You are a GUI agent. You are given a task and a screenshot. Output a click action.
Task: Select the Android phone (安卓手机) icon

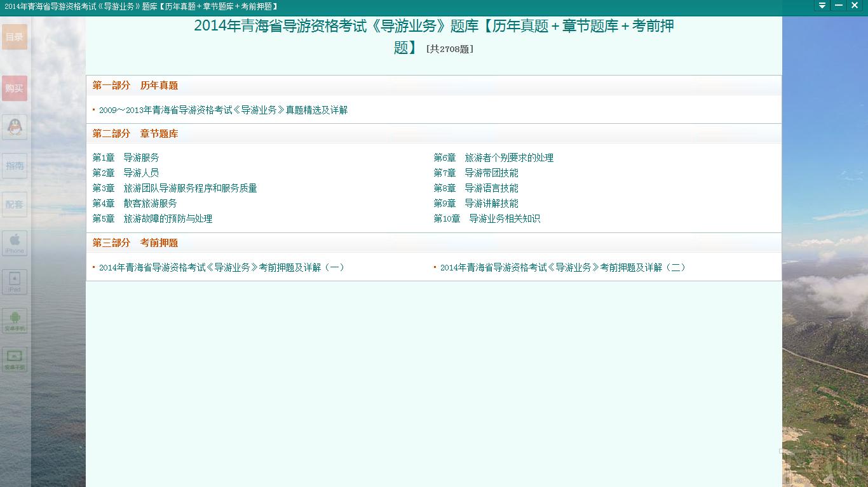click(x=15, y=321)
